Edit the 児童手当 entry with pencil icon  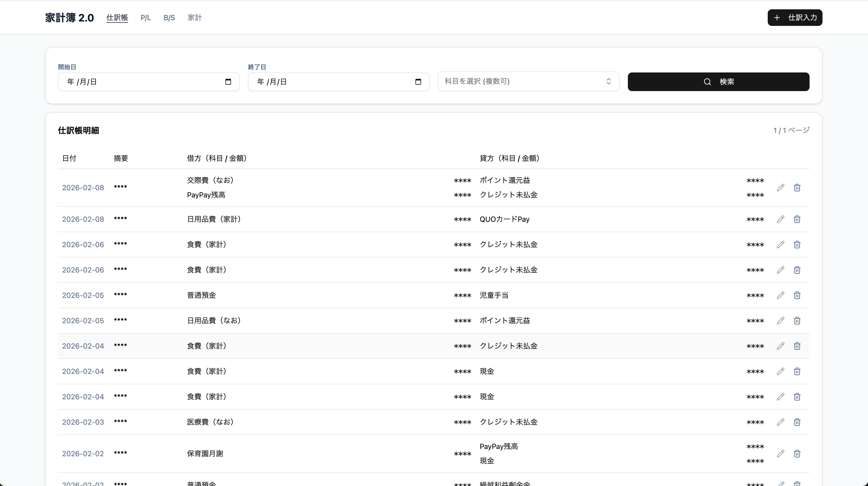pyautogui.click(x=780, y=295)
